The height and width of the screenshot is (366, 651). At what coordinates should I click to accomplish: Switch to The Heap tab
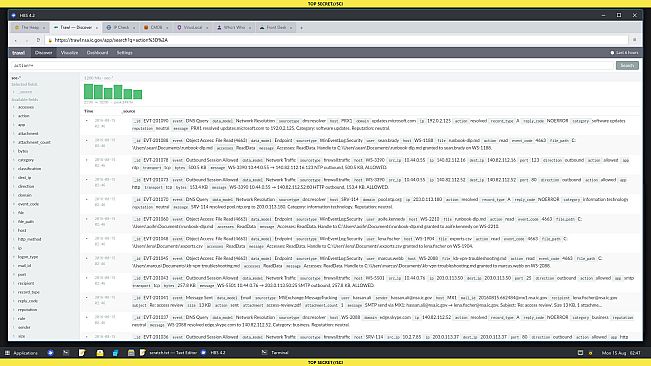[30, 28]
